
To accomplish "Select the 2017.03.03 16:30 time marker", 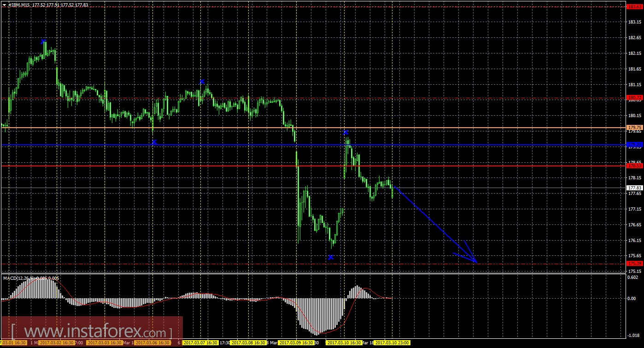I will tap(104, 343).
